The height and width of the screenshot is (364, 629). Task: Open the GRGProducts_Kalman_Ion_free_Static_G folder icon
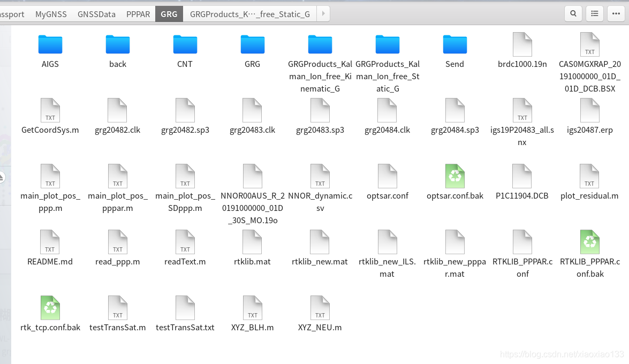pos(388,44)
